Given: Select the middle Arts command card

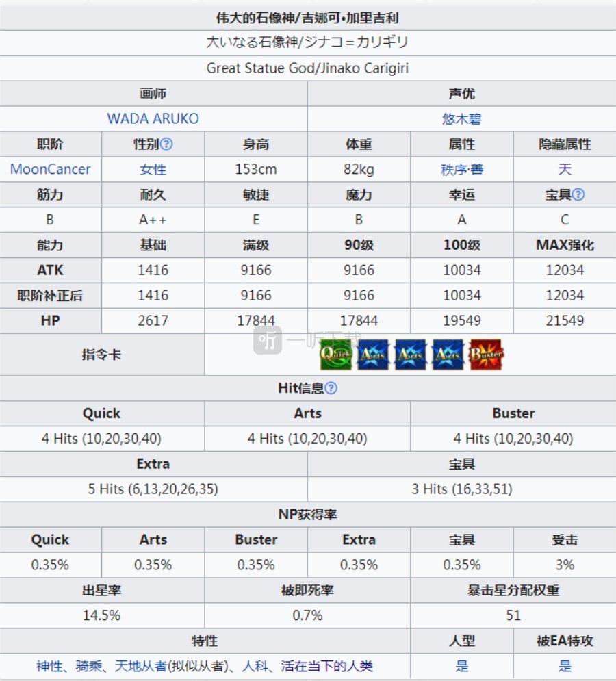Looking at the screenshot, I should pyautogui.click(x=411, y=355).
